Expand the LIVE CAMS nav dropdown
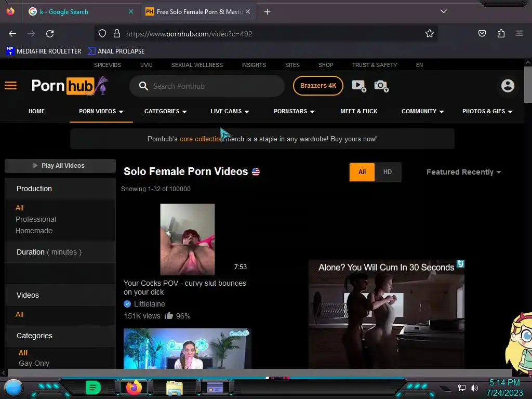This screenshot has height=399, width=532. [x=230, y=111]
